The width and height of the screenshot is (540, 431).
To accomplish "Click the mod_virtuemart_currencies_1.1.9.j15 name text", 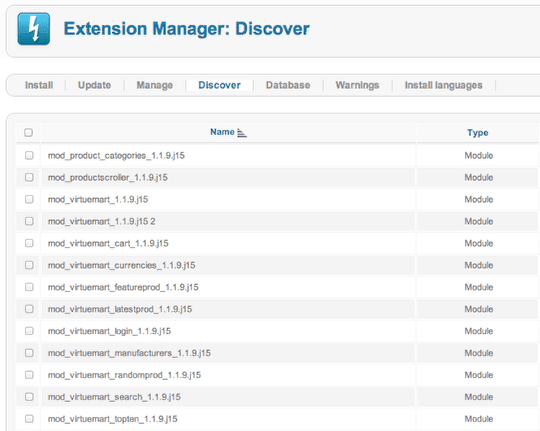I will pyautogui.click(x=121, y=265).
